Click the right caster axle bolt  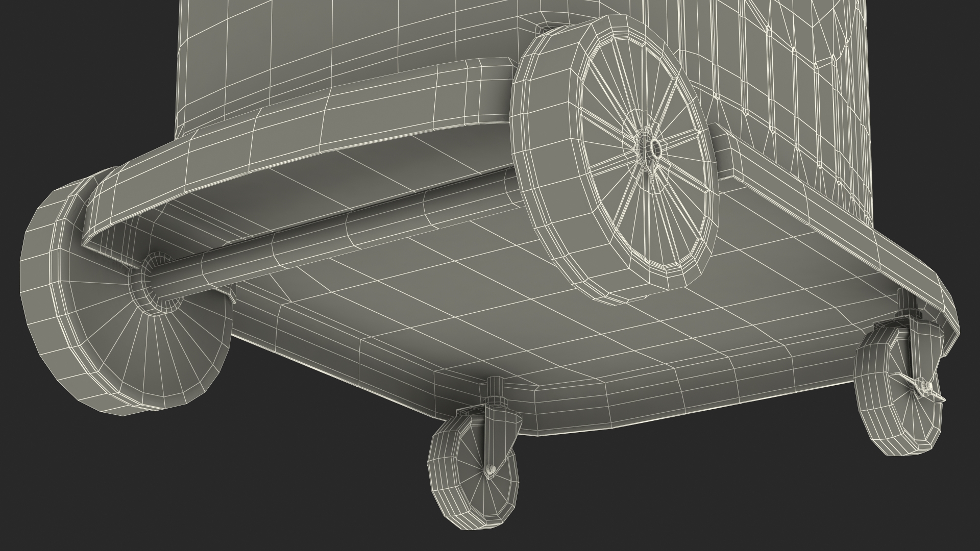(926, 385)
